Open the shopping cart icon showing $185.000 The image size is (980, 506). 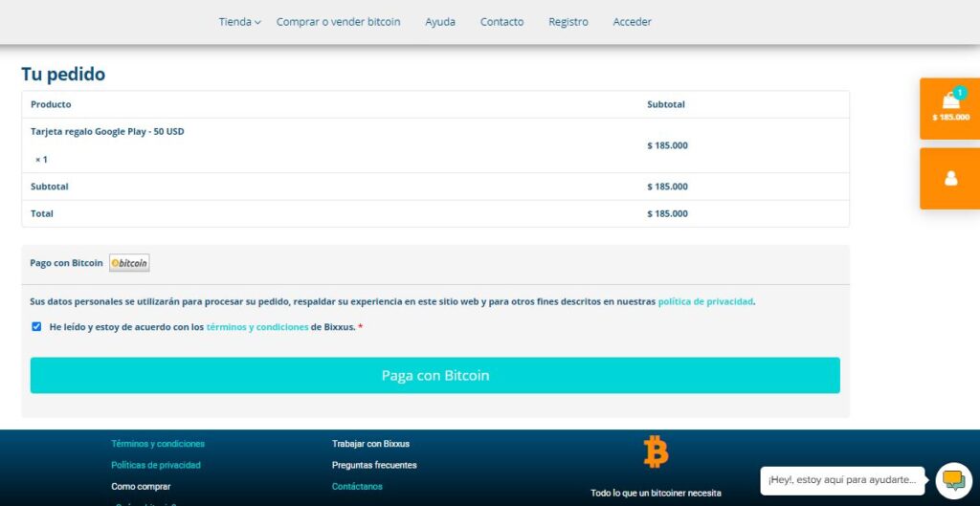tap(950, 108)
